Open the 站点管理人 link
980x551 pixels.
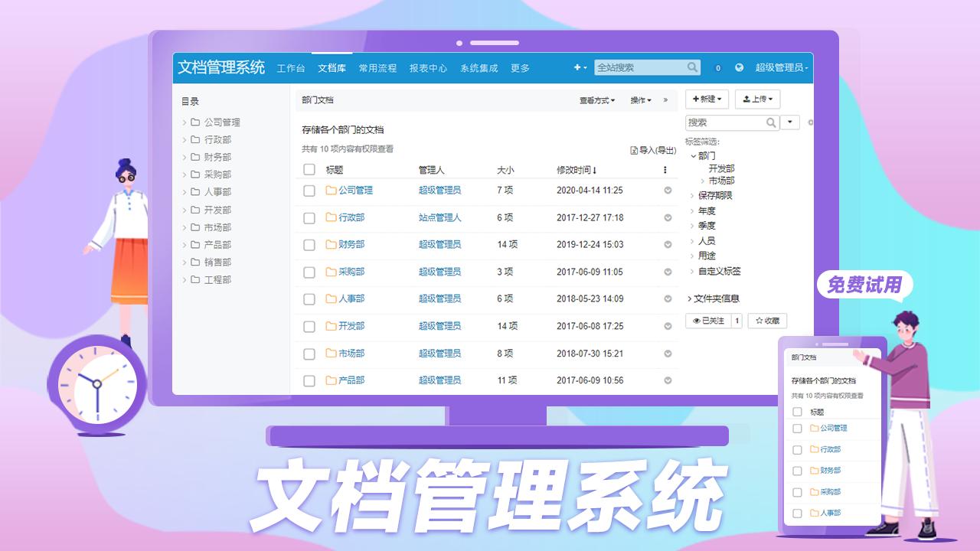tap(438, 218)
